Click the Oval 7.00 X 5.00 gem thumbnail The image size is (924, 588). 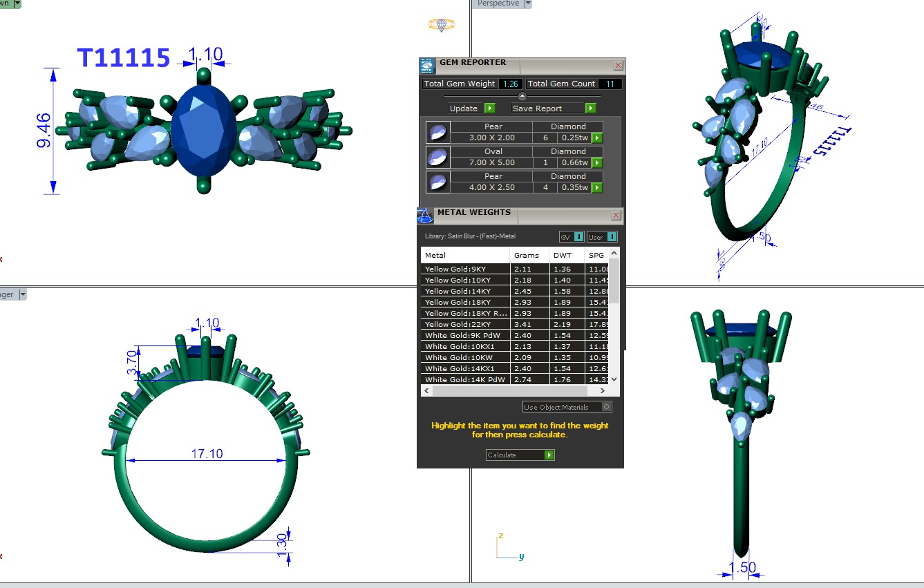437,157
